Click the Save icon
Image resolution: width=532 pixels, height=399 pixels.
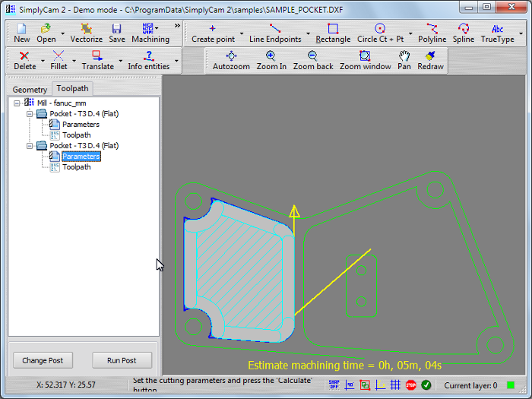pos(117,33)
